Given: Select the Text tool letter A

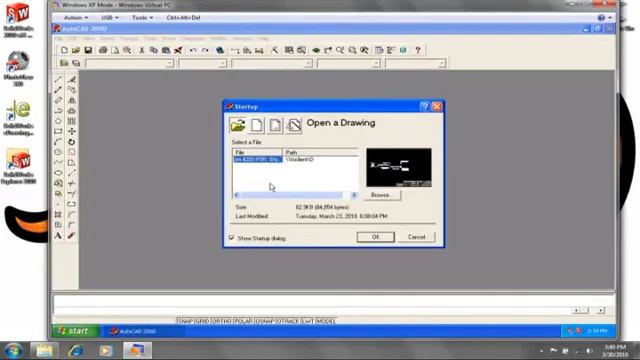Looking at the screenshot, I should pyautogui.click(x=58, y=236).
